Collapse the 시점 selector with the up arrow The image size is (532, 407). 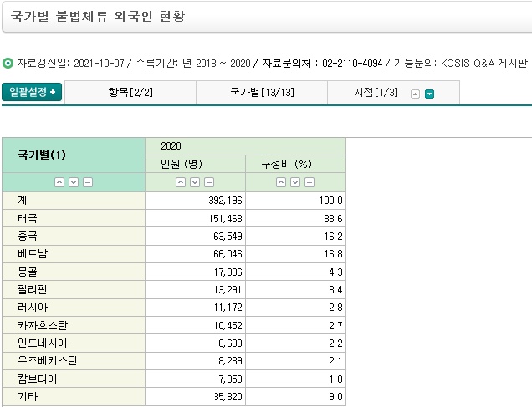(x=414, y=94)
